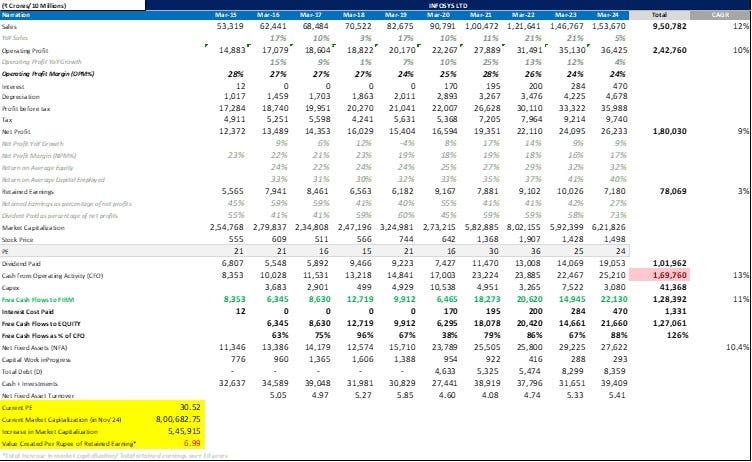Select Sales value 53,319 for Mar-15
The image size is (752, 462).
pyautogui.click(x=230, y=26)
